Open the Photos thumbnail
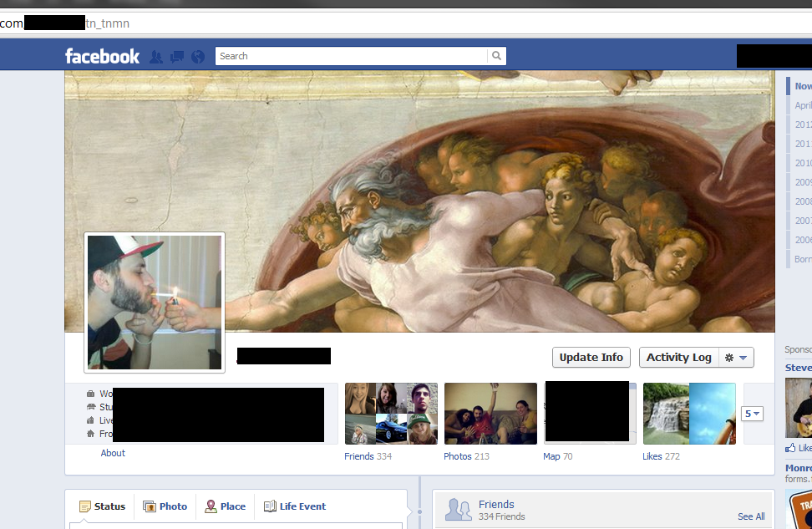The height and width of the screenshot is (529, 812). (x=490, y=414)
